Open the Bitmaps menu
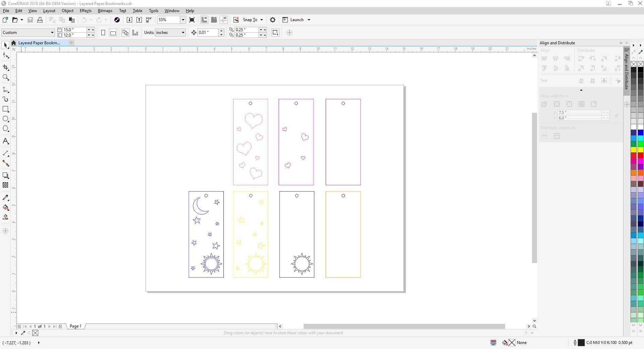This screenshot has width=644, height=349. point(105,10)
